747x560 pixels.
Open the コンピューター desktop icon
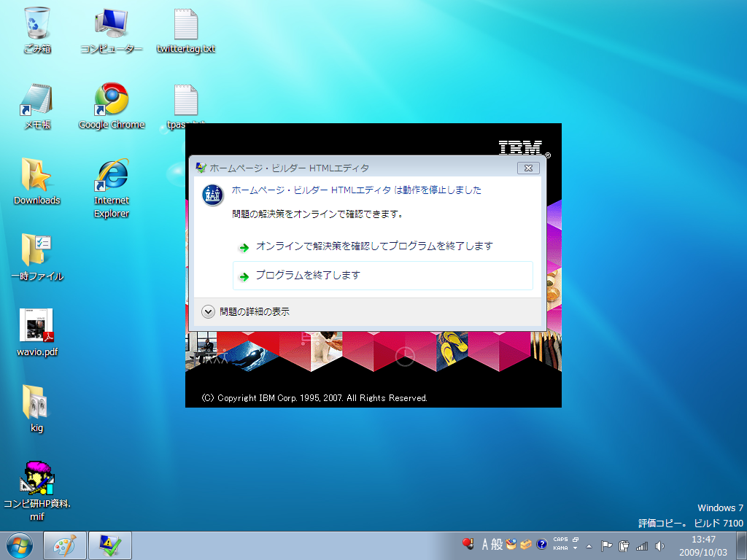point(111,29)
